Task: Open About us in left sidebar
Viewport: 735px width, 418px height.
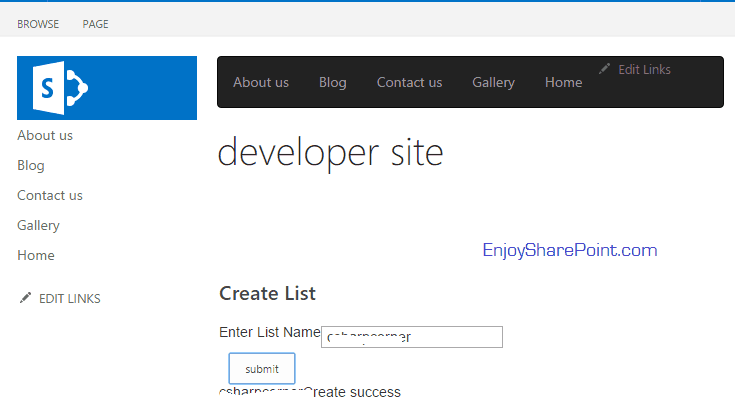Action: [45, 136]
